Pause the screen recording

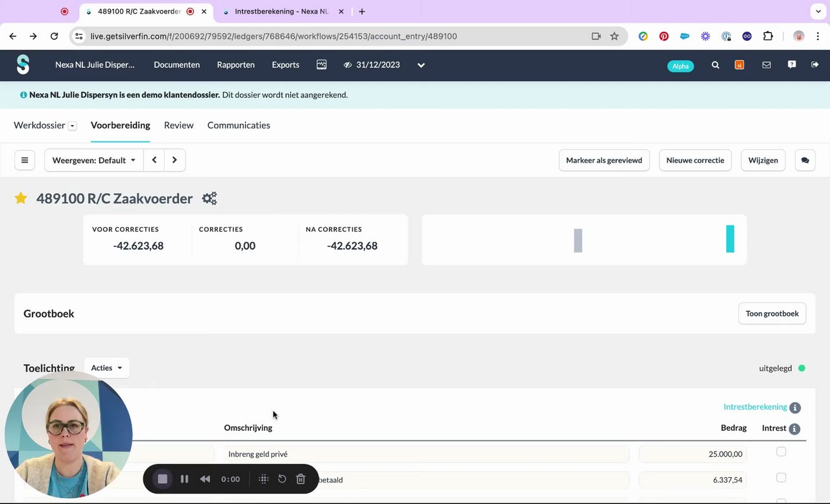point(184,479)
